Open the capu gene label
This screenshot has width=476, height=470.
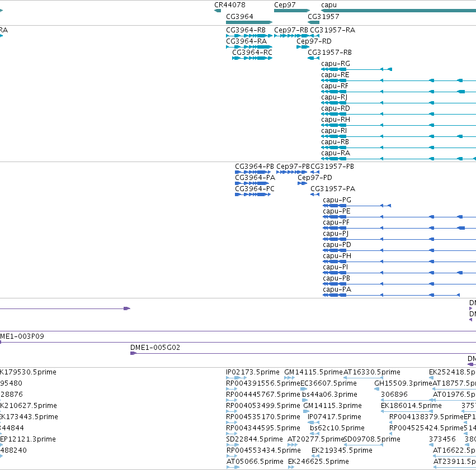coord(329,5)
